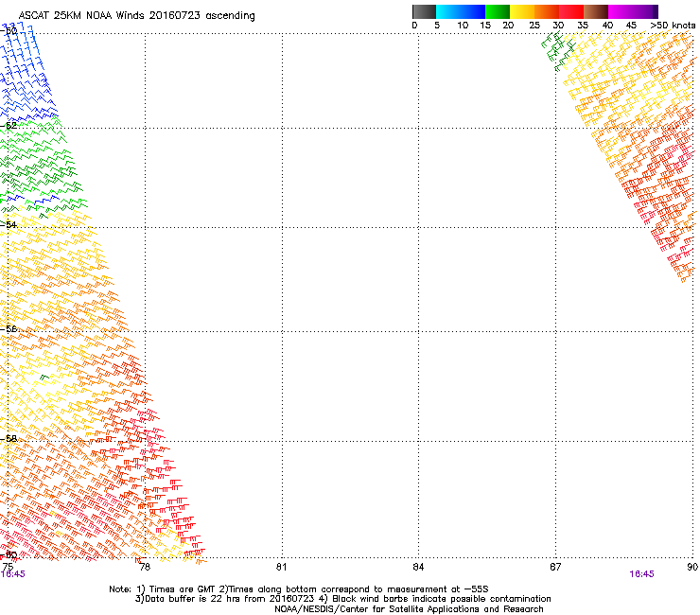Click the title 'ASCAT 25KM NOAA Winds 20160723 ascending'
The height and width of the screenshot is (615, 700).
click(x=136, y=16)
